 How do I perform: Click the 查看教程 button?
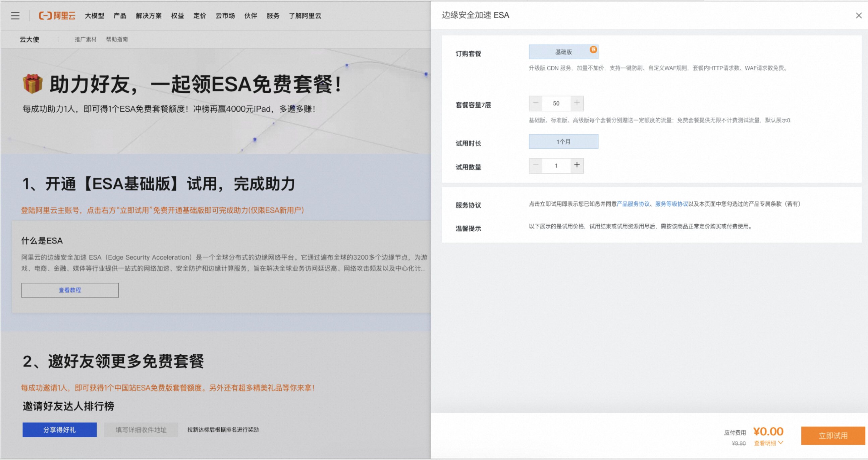pos(70,290)
